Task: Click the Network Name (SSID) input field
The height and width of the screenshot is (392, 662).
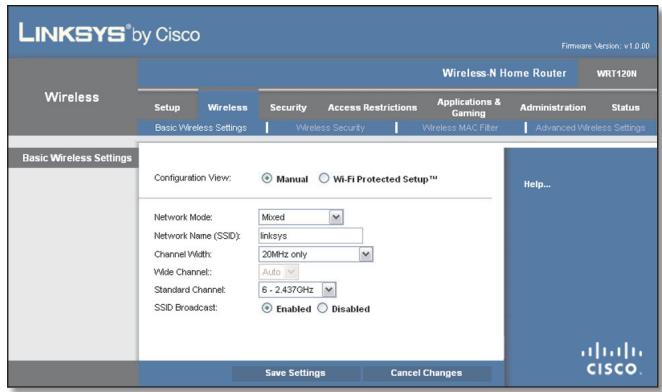Action: pos(310,236)
